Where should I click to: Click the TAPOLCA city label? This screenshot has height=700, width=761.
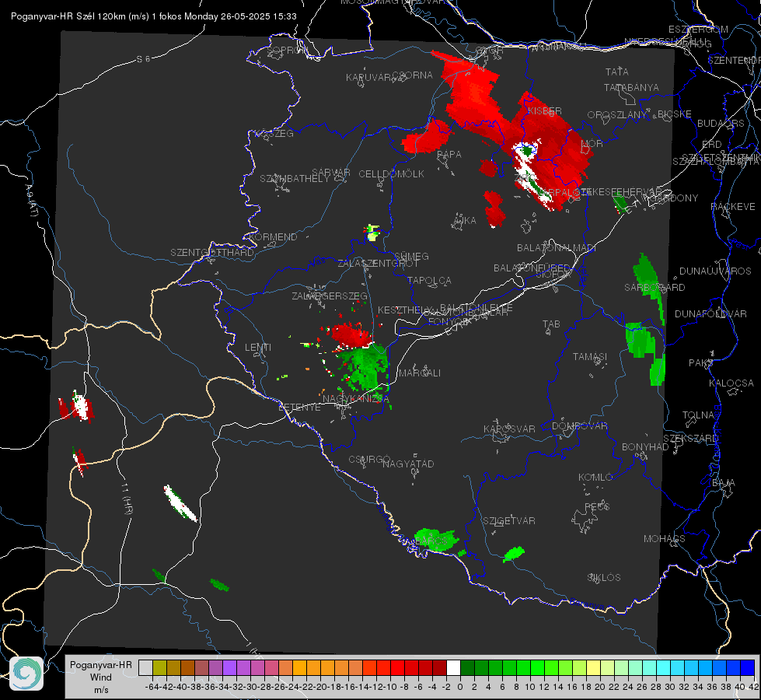(429, 281)
